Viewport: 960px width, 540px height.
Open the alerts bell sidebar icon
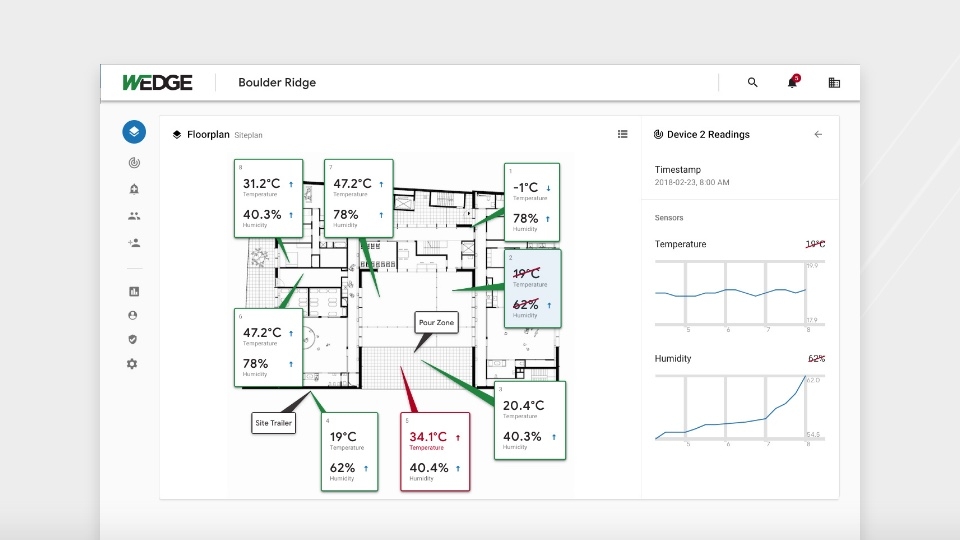(134, 189)
